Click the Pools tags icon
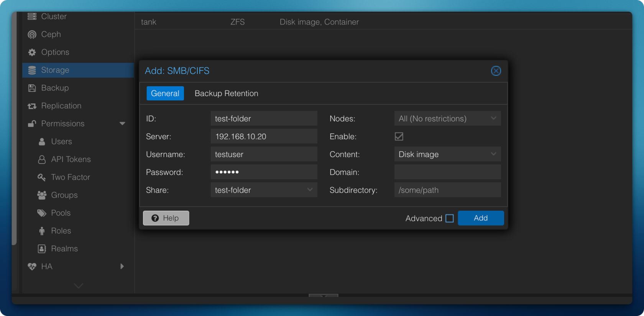Image resolution: width=644 pixels, height=316 pixels. [x=42, y=213]
